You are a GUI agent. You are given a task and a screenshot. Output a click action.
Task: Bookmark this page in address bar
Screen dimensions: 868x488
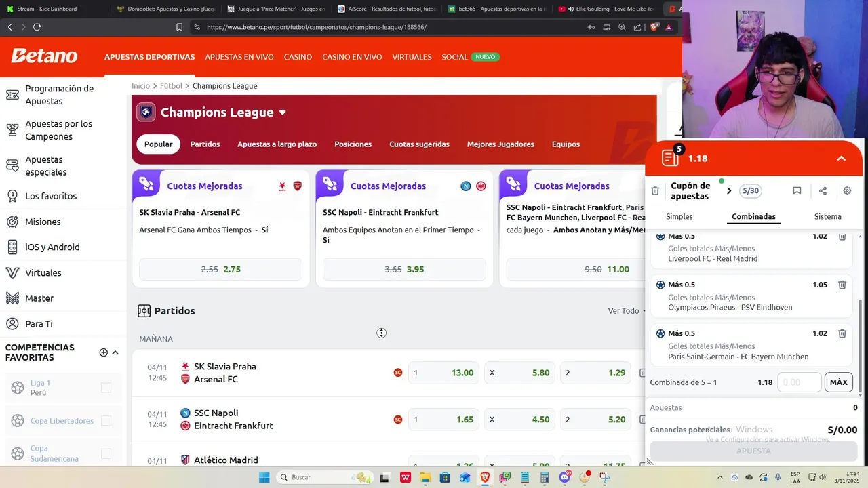[x=179, y=27]
